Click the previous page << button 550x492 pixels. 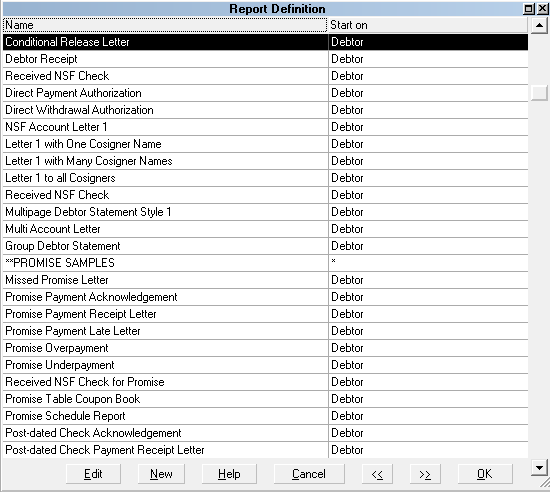tap(377, 474)
